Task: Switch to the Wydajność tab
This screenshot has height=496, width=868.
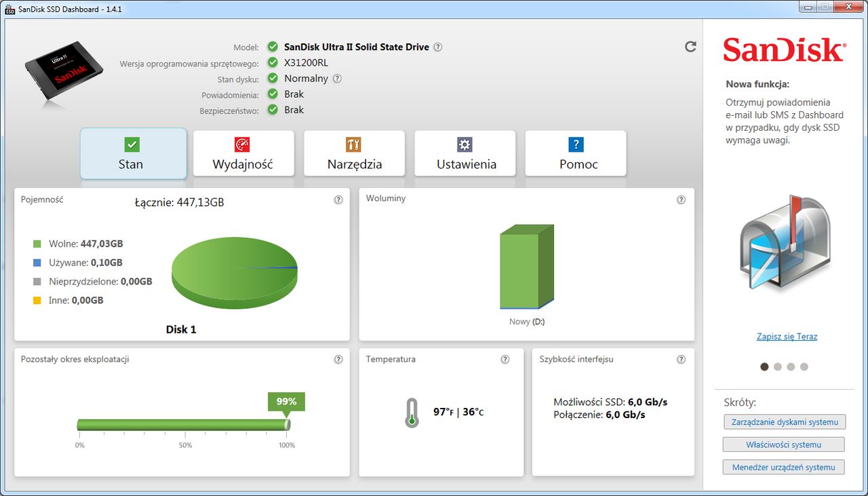Action: 243,153
